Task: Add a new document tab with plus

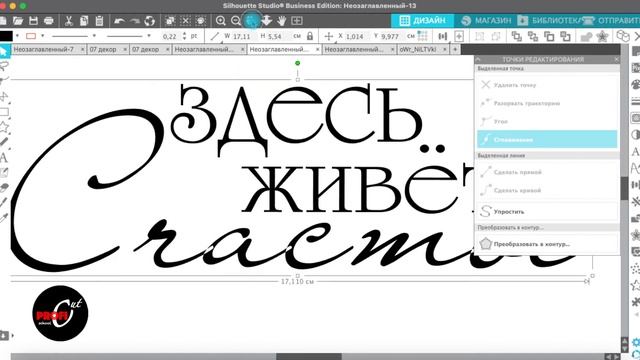Action: 455,49
